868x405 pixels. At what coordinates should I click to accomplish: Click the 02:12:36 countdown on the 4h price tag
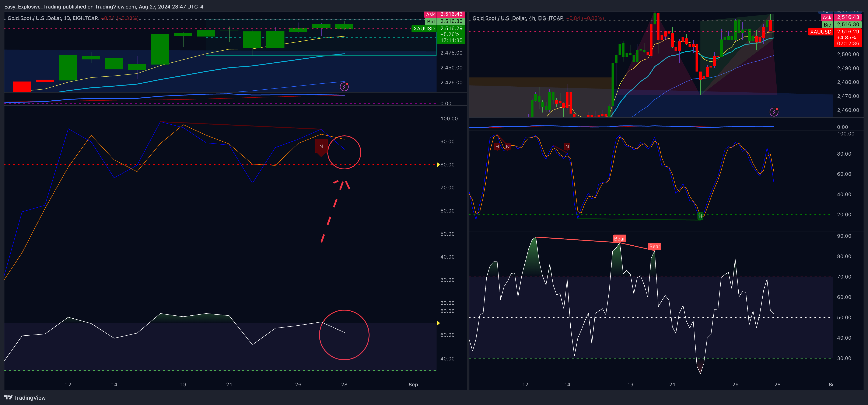pos(848,44)
